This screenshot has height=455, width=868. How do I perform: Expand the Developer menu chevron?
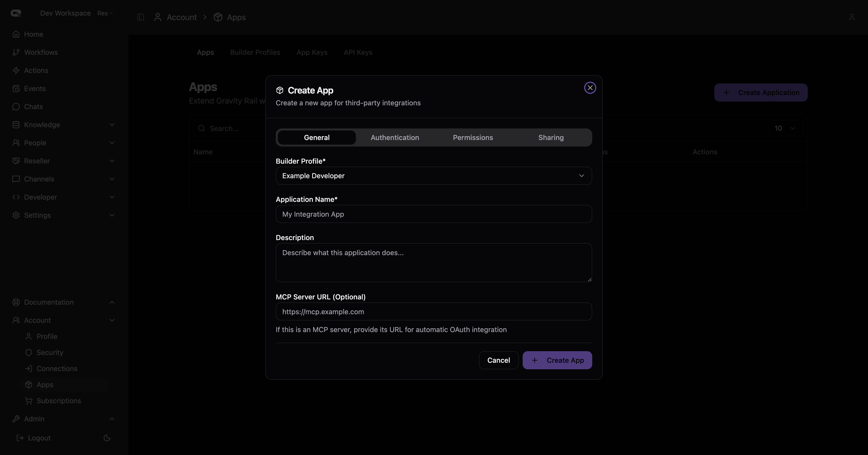point(112,197)
